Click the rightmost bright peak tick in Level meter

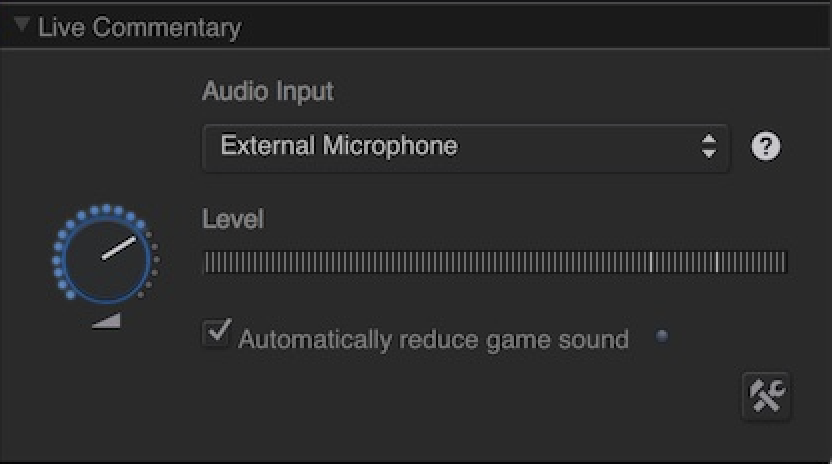(716, 263)
